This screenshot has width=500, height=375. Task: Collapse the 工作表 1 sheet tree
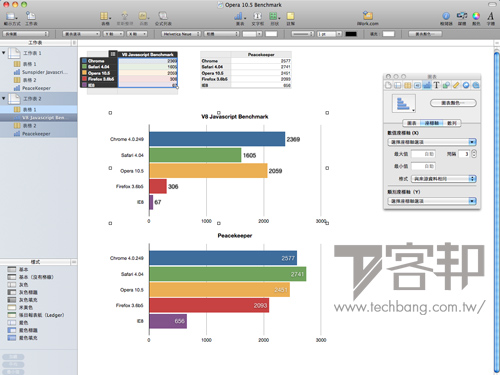click(x=4, y=53)
